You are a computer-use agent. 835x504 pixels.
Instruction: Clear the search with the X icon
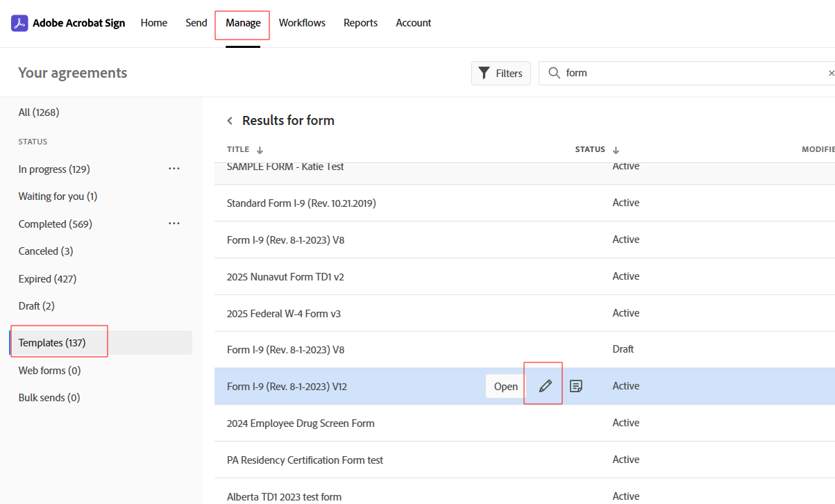[831, 73]
